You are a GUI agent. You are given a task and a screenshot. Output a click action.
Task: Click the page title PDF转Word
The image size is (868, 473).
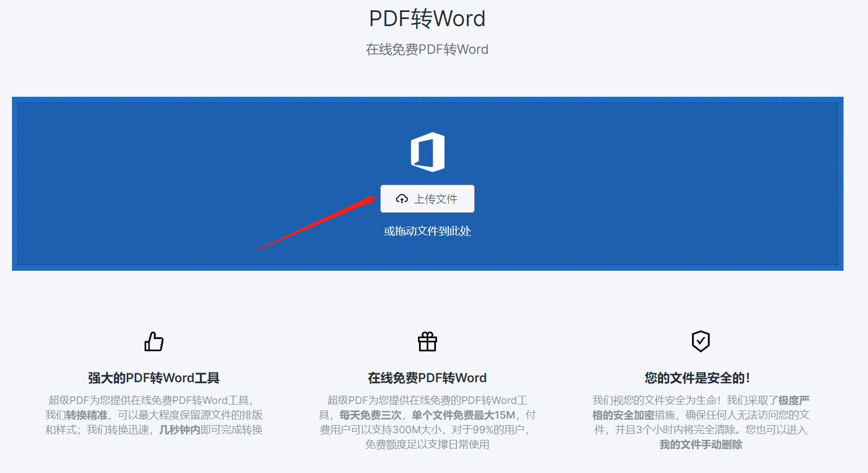427,18
